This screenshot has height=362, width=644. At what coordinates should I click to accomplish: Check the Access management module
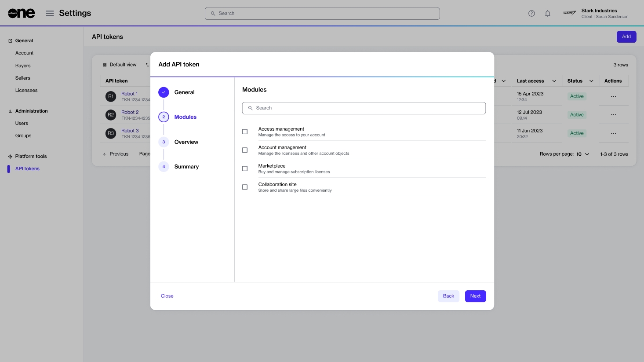(245, 132)
